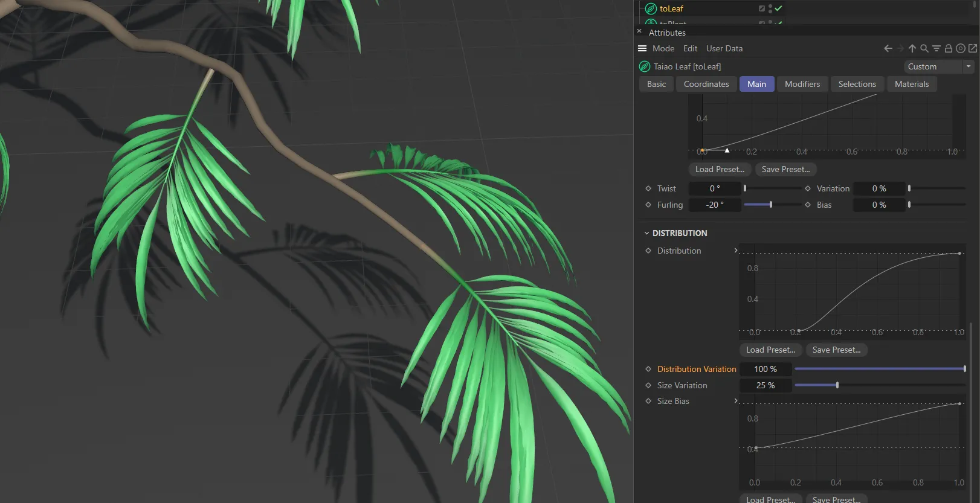Adjust the Variation slider

pos(936,188)
